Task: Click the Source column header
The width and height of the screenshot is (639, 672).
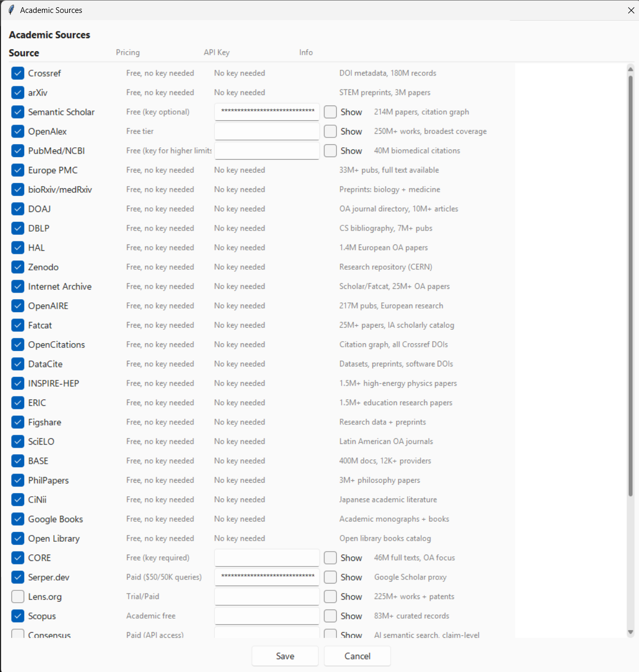Action: click(24, 53)
